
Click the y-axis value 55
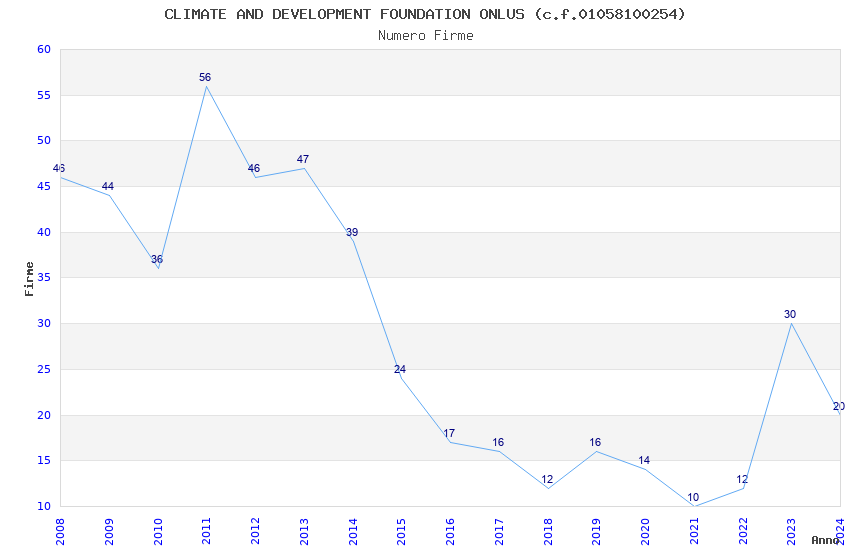(44, 95)
